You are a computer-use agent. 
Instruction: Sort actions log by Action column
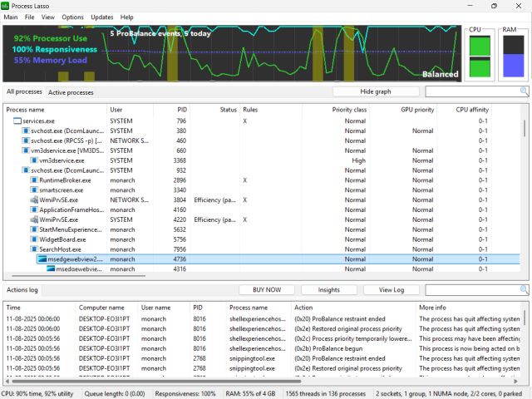point(353,308)
